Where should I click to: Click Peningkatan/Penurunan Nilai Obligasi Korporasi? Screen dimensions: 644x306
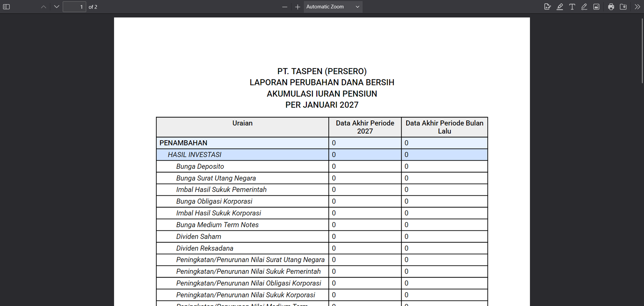tap(249, 283)
